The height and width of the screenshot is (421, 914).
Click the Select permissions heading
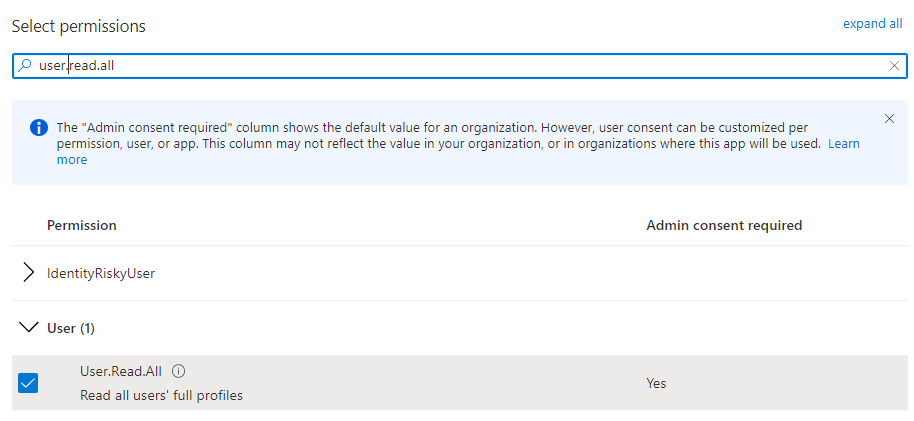tap(78, 26)
